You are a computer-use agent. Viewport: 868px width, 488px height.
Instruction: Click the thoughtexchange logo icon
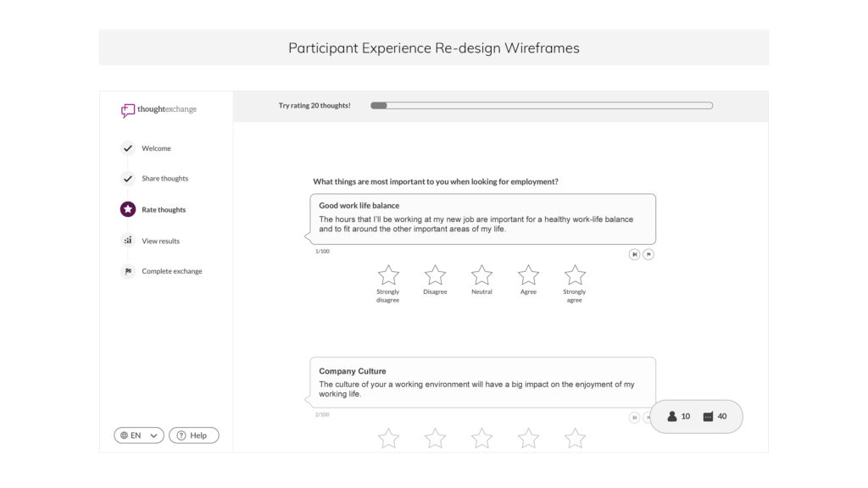128,110
